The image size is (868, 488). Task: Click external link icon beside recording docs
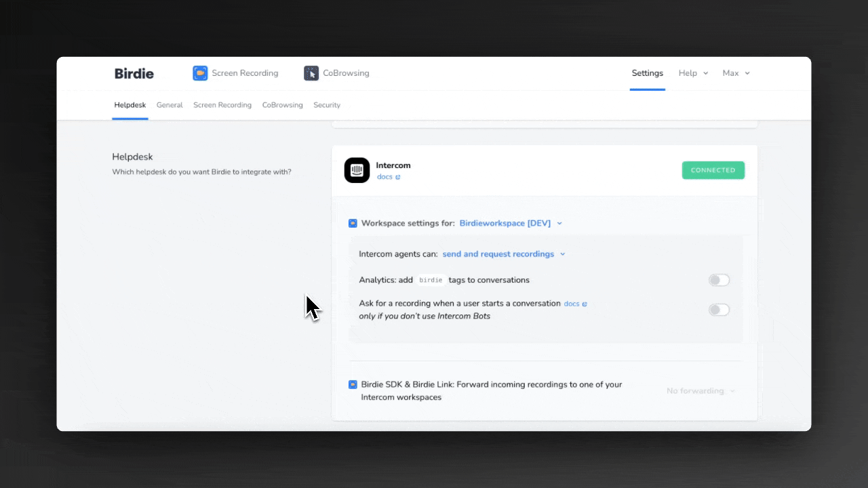click(x=585, y=304)
